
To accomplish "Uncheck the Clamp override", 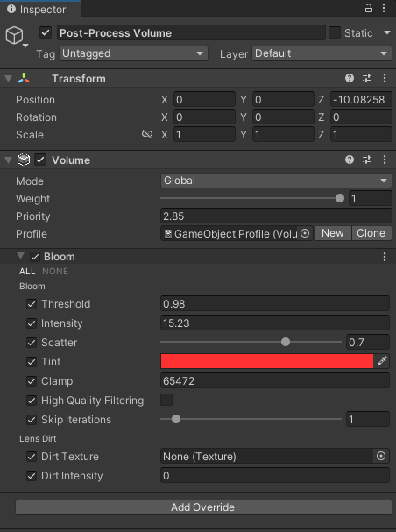I will (32, 381).
